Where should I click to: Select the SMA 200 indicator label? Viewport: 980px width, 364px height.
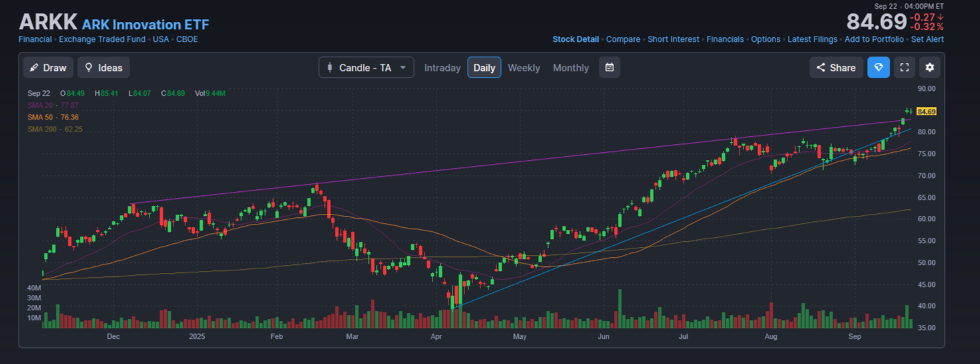55,129
